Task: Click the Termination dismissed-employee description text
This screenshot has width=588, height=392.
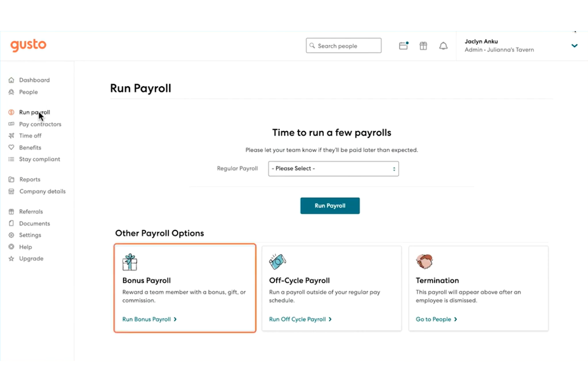Action: [468, 296]
